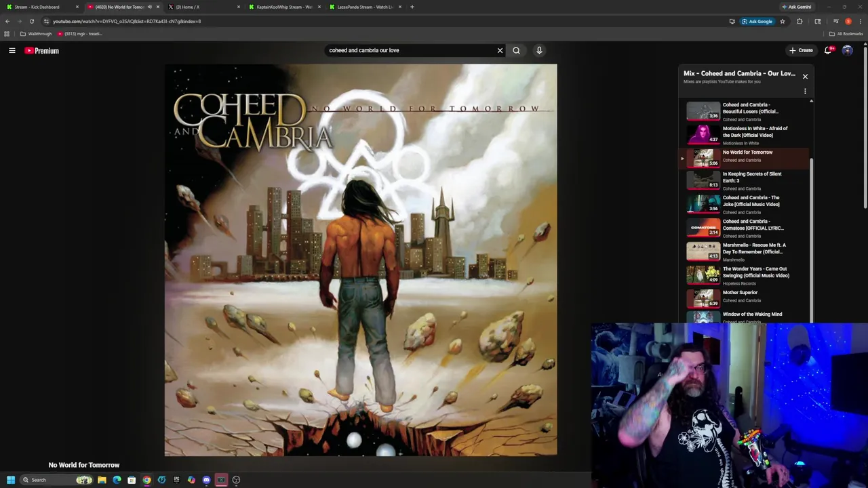Image resolution: width=868 pixels, height=488 pixels.
Task: Click the album cover video player
Action: pos(361,260)
